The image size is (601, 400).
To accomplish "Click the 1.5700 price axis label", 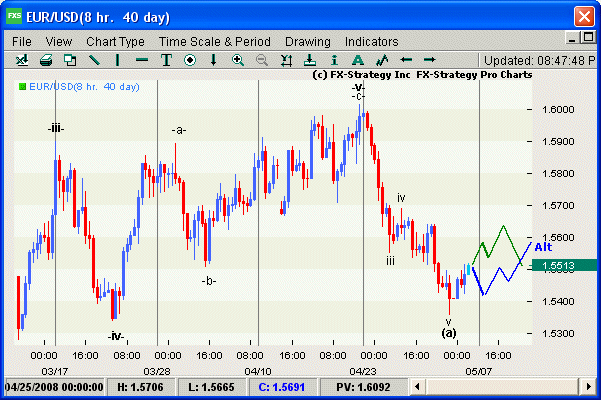I will [558, 206].
